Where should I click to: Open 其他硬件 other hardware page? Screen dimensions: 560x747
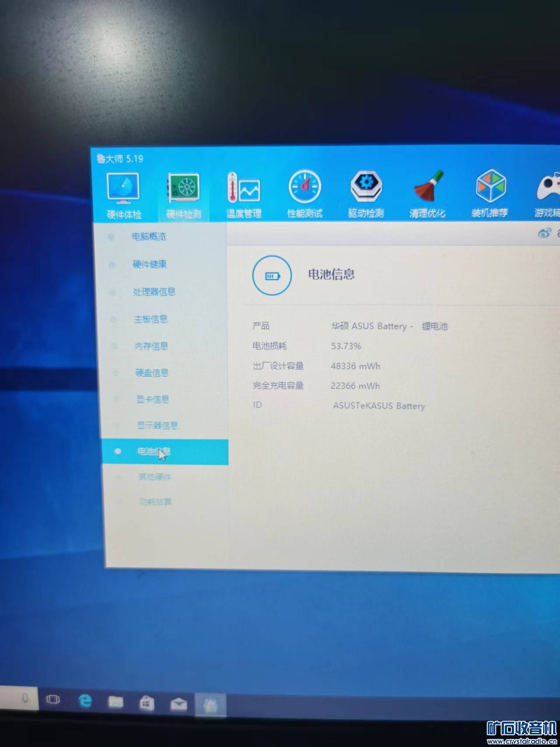point(155,477)
